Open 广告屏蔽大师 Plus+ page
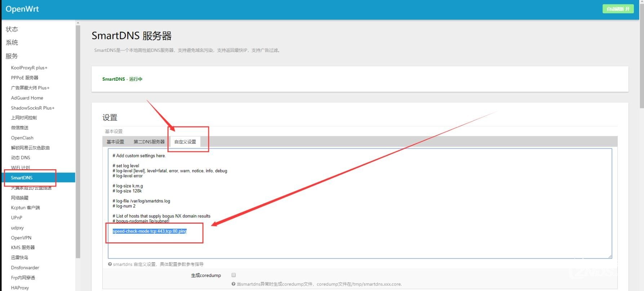This screenshot has height=291, width=644. [x=30, y=88]
